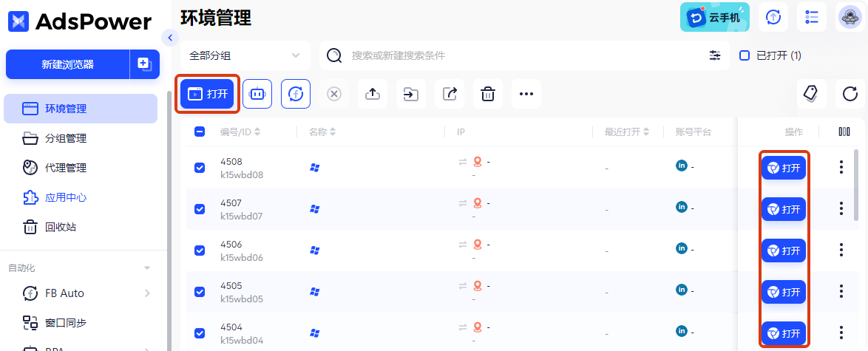Image resolution: width=868 pixels, height=351 pixels.
Task: Open the column settings icon
Action: point(844,132)
